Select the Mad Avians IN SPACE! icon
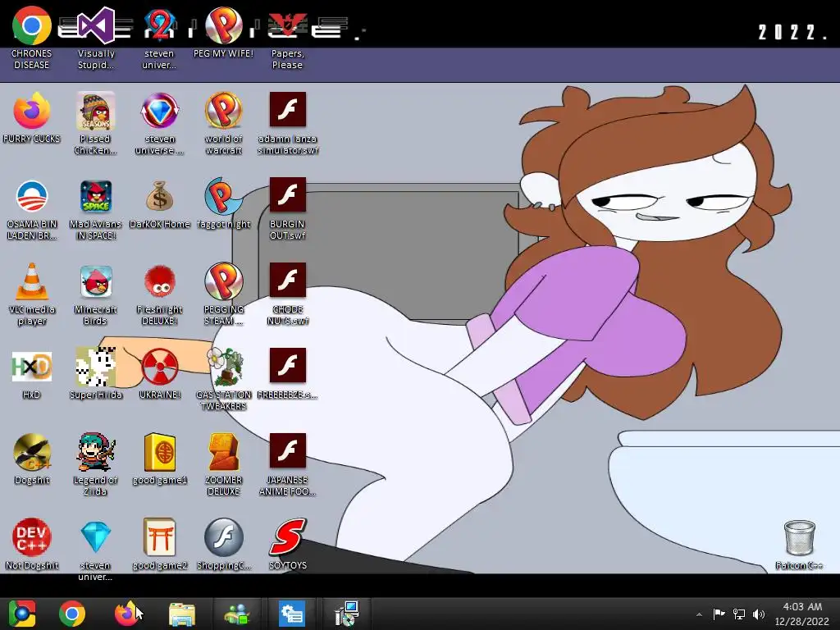 [x=96, y=196]
